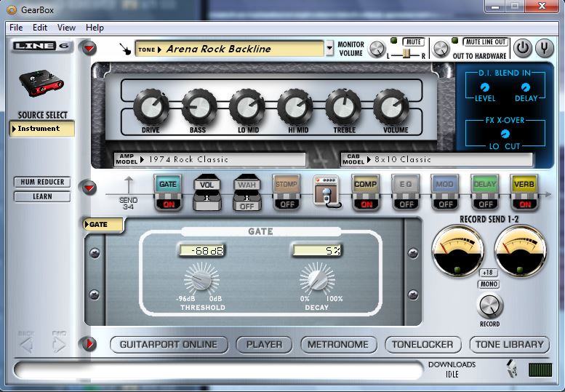565x392 pixels.
Task: Click the gate Decay knob
Action: point(317,279)
